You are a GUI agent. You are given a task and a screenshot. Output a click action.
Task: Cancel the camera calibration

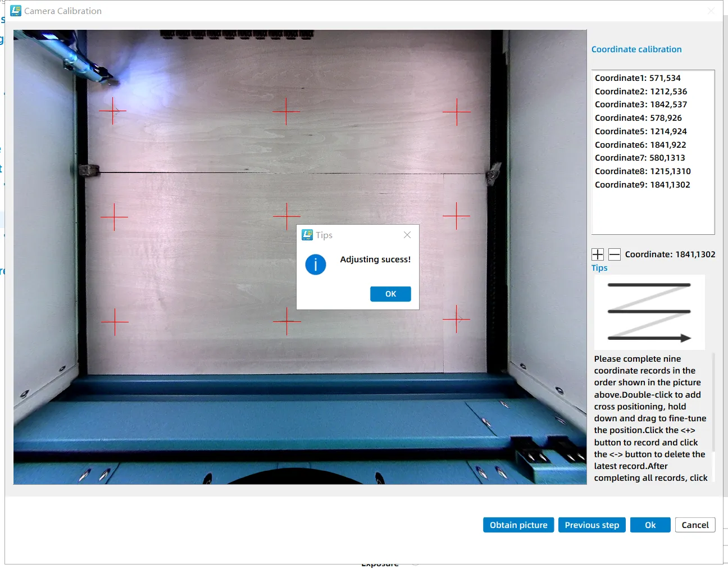coord(695,525)
